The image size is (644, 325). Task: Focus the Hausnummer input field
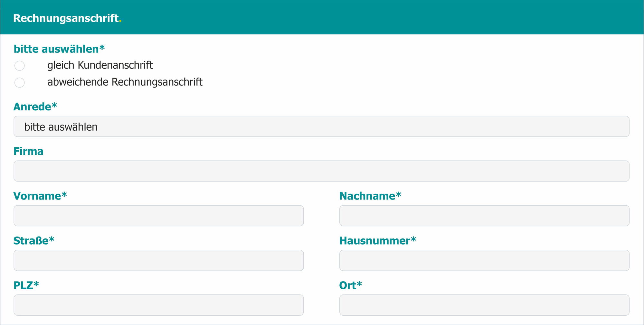[x=484, y=261]
